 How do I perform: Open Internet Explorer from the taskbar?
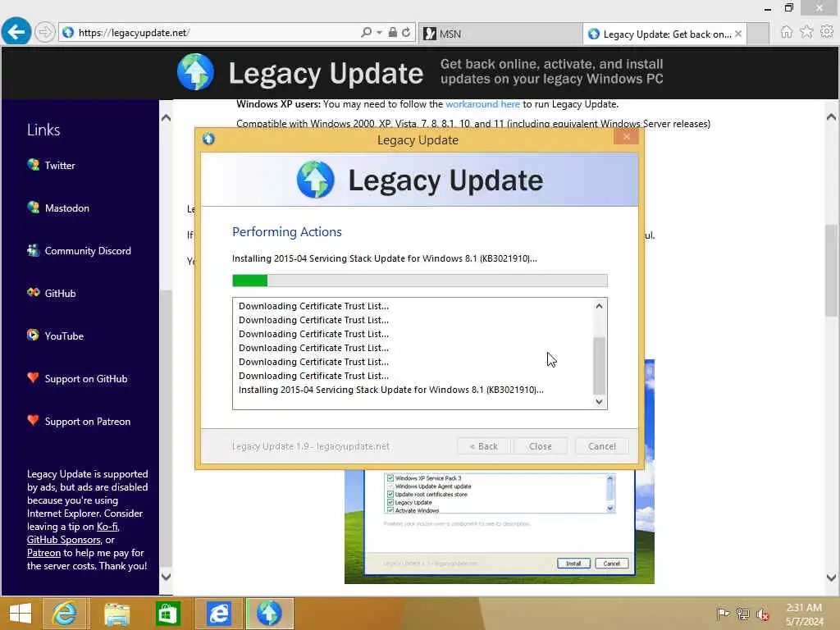coord(64,614)
